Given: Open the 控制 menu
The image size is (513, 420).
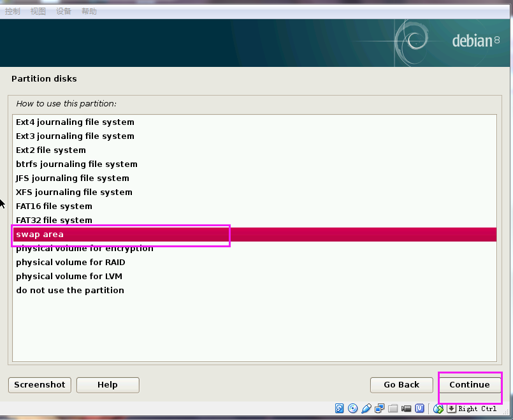Looking at the screenshot, I should pyautogui.click(x=12, y=11).
